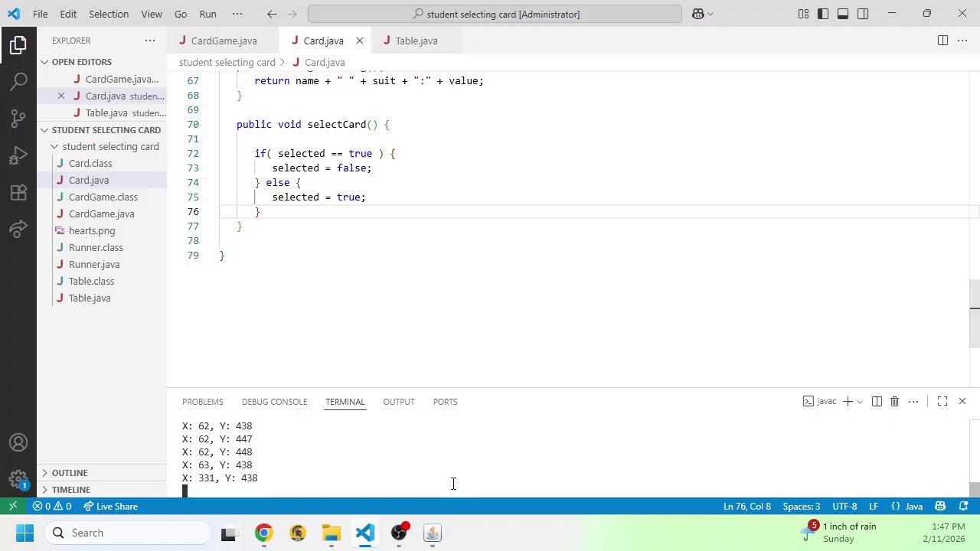The image size is (980, 551).
Task: Open the new terminal launch profile dropdown
Action: click(x=860, y=402)
